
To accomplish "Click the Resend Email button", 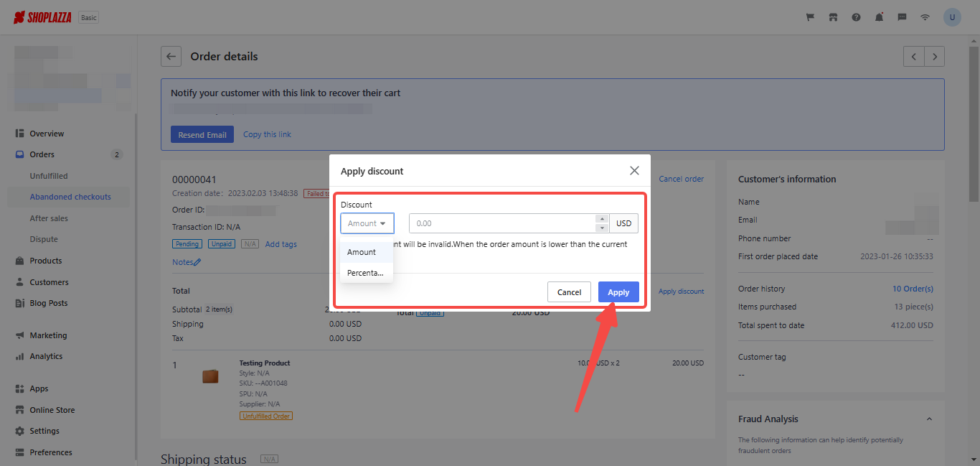I will coord(202,134).
